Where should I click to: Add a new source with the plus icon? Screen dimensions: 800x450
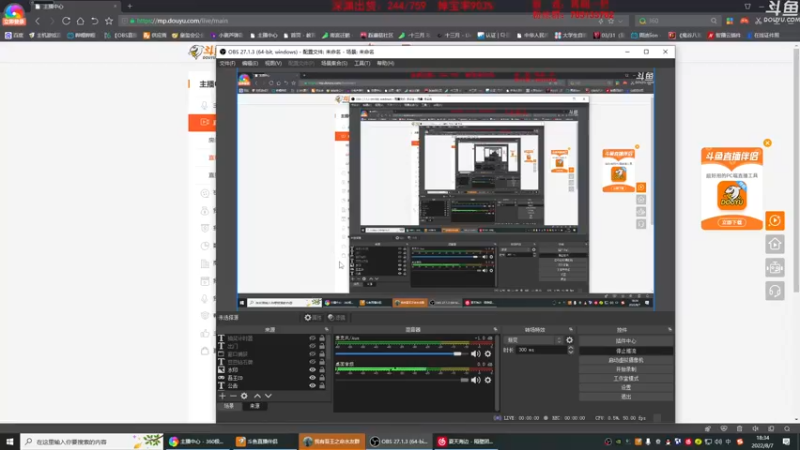[x=222, y=396]
